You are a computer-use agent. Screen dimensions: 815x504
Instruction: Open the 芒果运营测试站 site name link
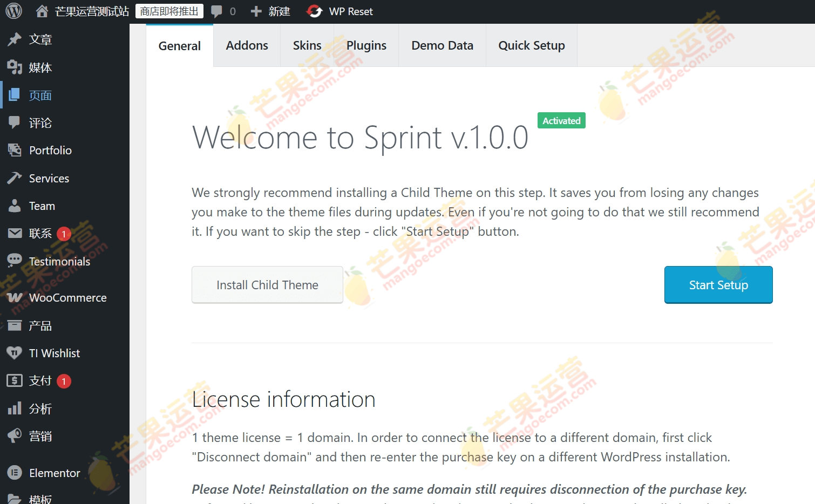point(92,11)
